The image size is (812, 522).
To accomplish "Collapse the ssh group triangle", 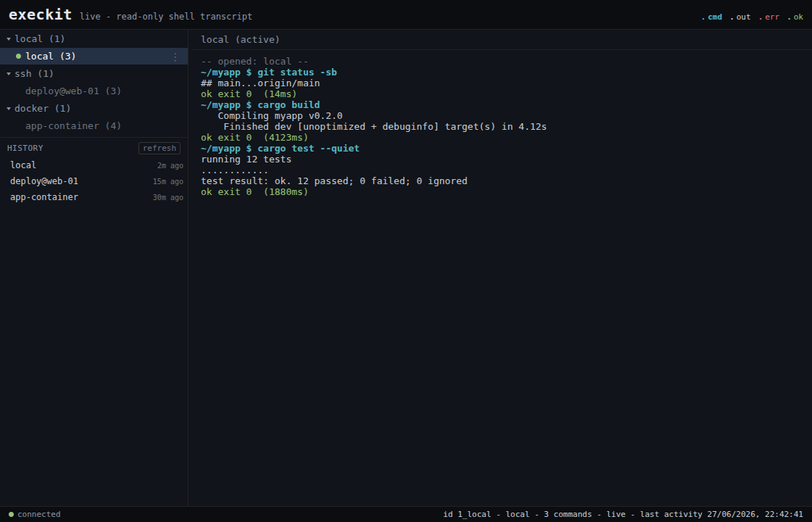I will [x=9, y=73].
